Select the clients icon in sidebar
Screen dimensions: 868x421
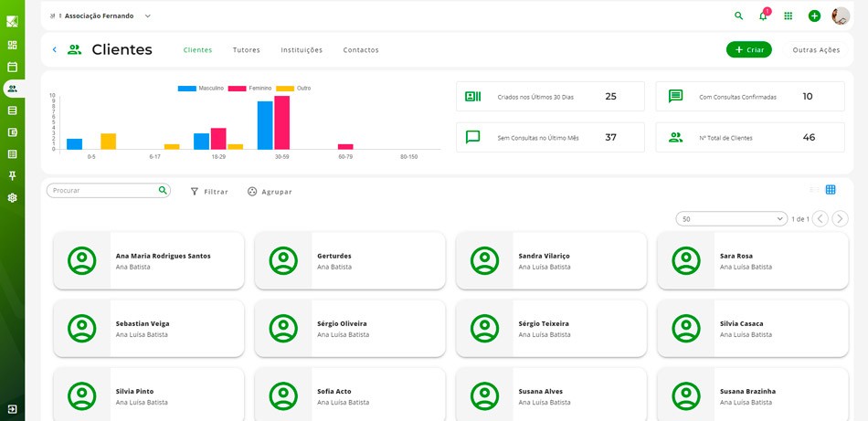click(12, 89)
